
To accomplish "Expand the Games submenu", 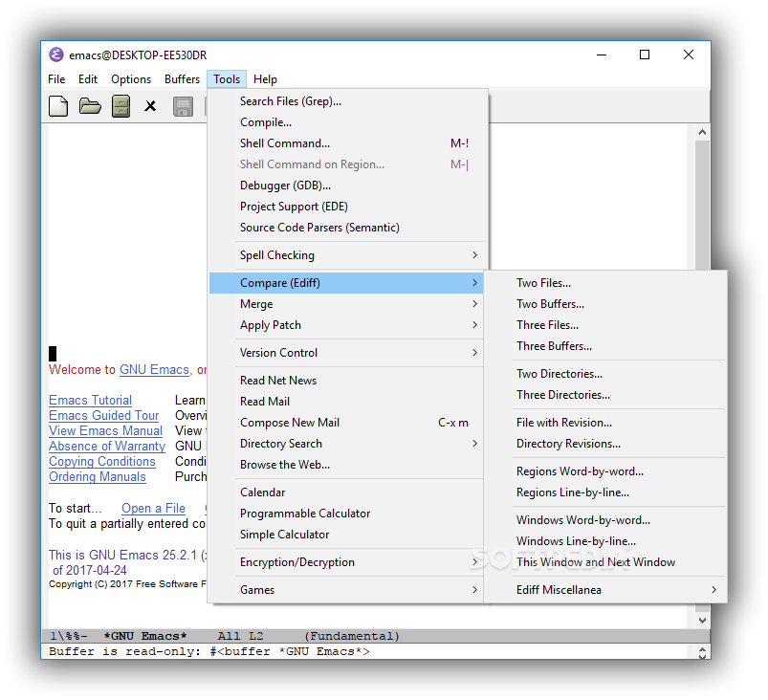I will click(346, 590).
